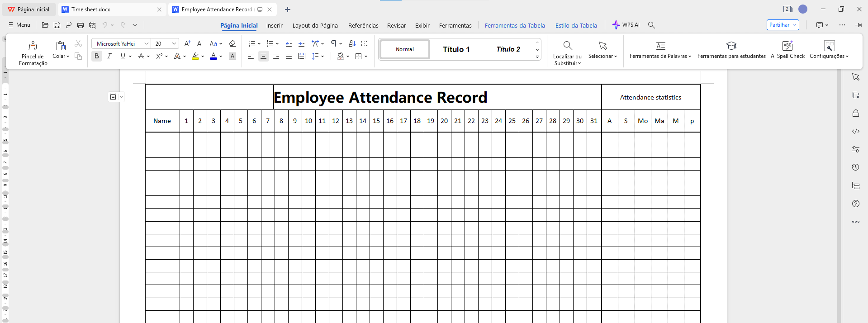Click the numbered list icon
868x323 pixels.
pos(270,43)
